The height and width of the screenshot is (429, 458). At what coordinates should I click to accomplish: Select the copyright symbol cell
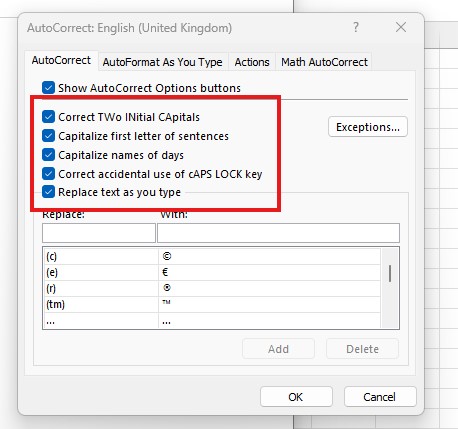point(269,256)
